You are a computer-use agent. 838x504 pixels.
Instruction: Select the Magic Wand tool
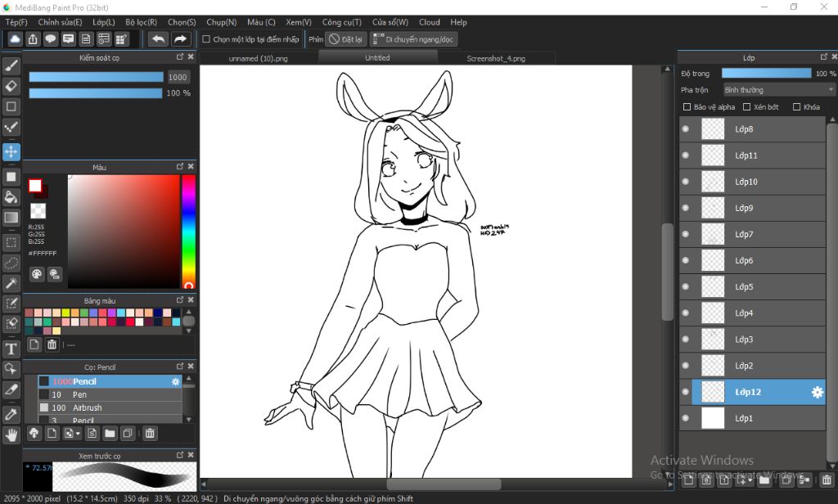click(x=11, y=283)
